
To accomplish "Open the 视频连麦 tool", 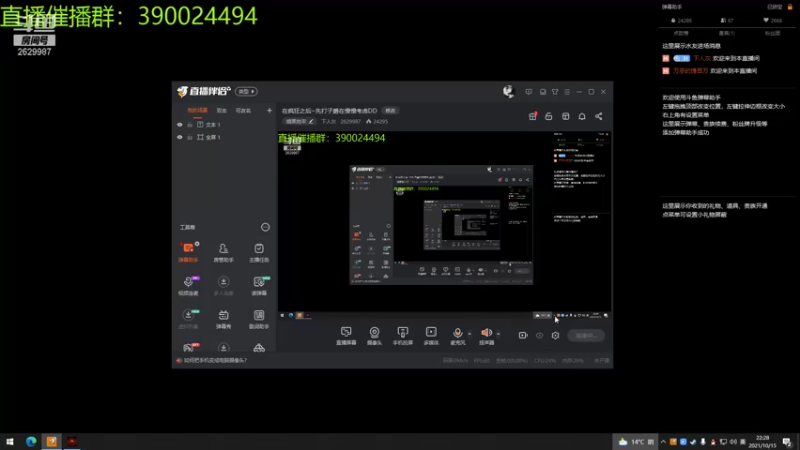I will 188,285.
